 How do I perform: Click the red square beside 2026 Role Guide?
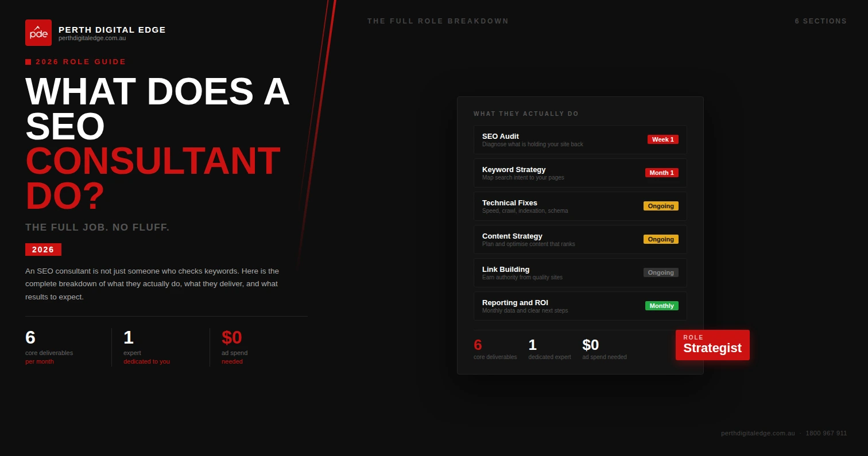tap(28, 62)
